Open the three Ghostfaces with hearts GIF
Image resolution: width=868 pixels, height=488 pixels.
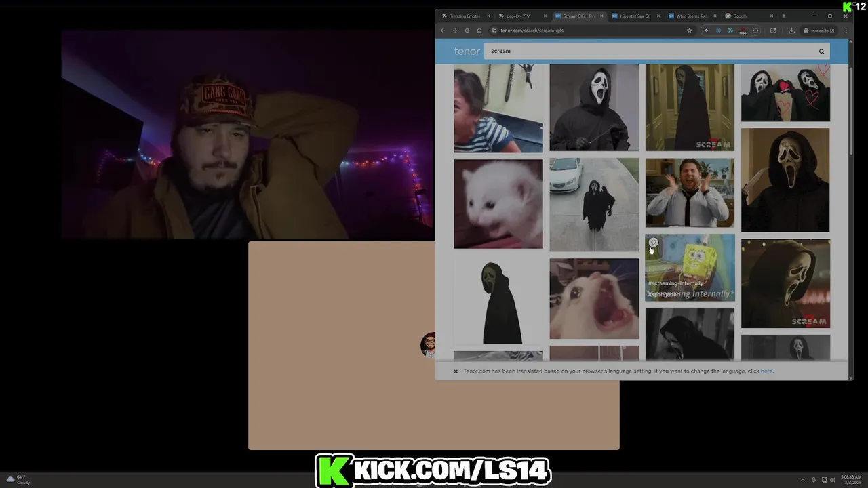pyautogui.click(x=785, y=94)
